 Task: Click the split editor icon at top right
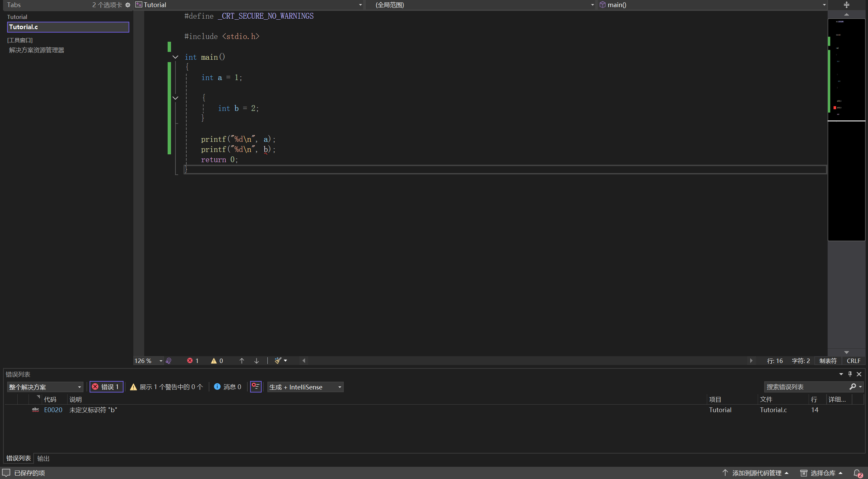pyautogui.click(x=846, y=5)
